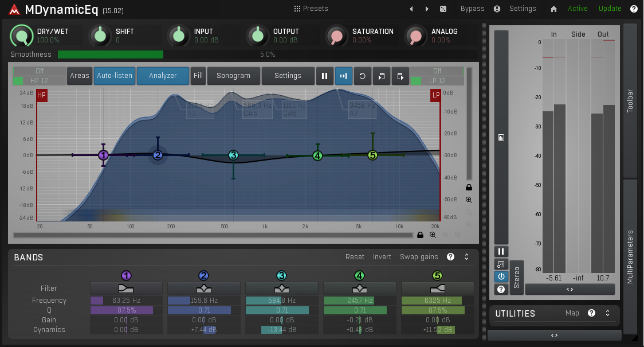Collapse the BANDS panel arrows
This screenshot has width=644, height=347.
click(x=466, y=256)
